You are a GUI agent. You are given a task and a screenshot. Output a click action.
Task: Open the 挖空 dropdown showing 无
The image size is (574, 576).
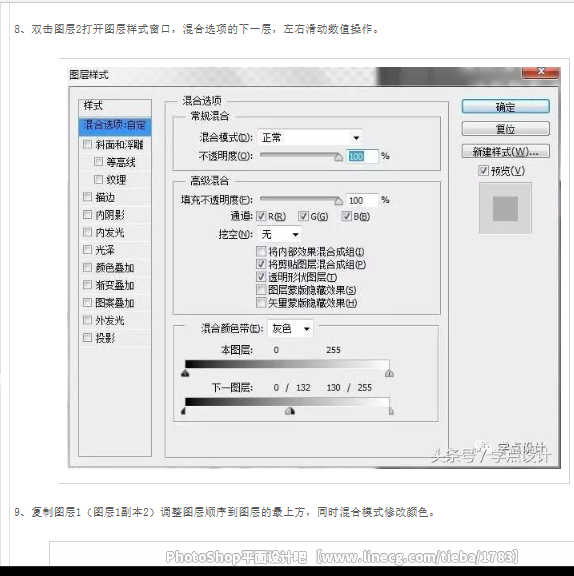[279, 234]
